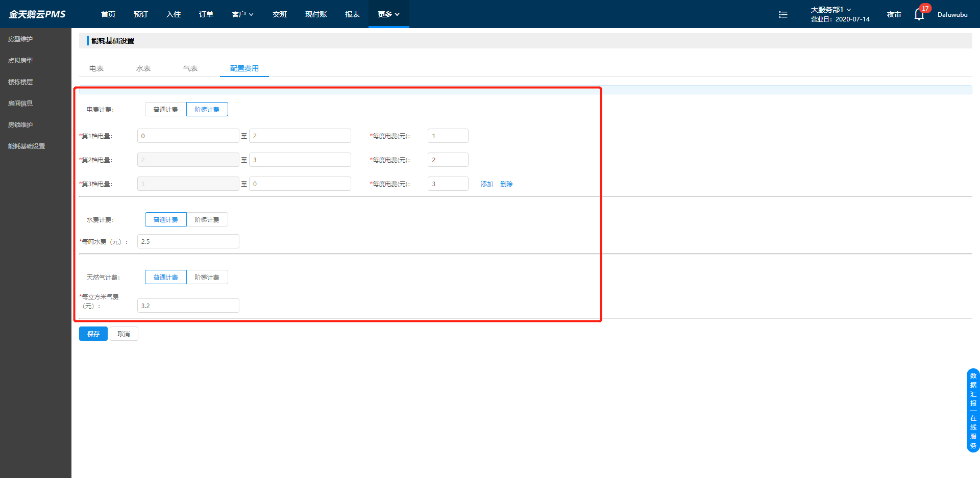Choose 阶梯计费 for 水费计费
Image resolution: width=980 pixels, height=478 pixels.
[207, 219]
